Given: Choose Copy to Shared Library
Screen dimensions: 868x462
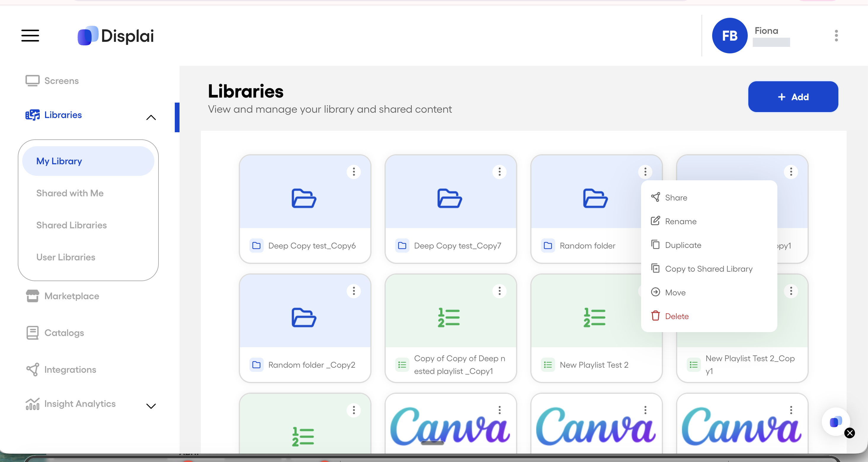Looking at the screenshot, I should (x=709, y=269).
